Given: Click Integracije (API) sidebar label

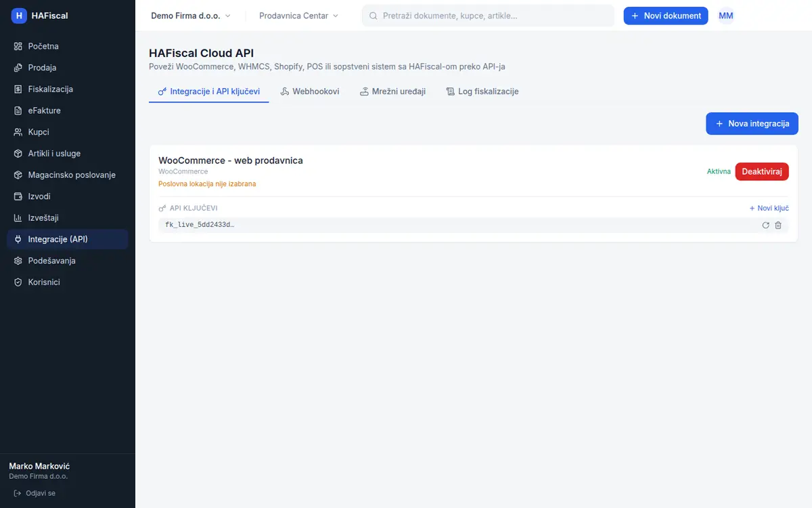Looking at the screenshot, I should coord(58,239).
